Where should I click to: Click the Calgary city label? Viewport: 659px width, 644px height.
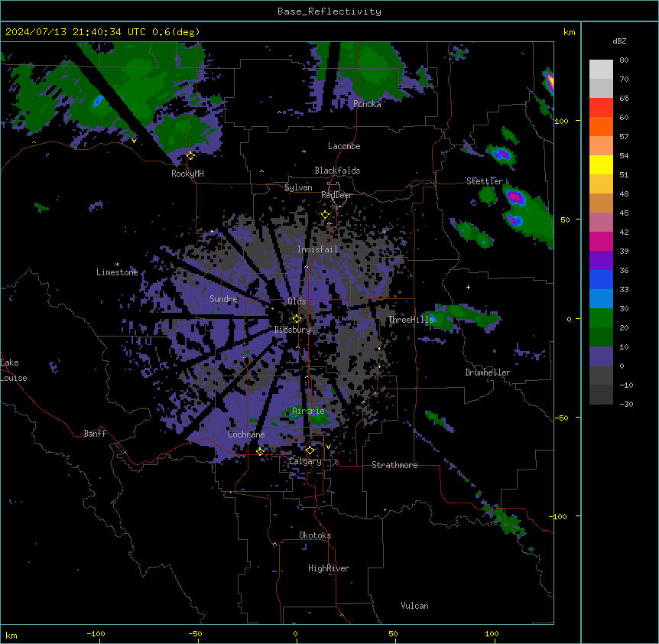305,461
